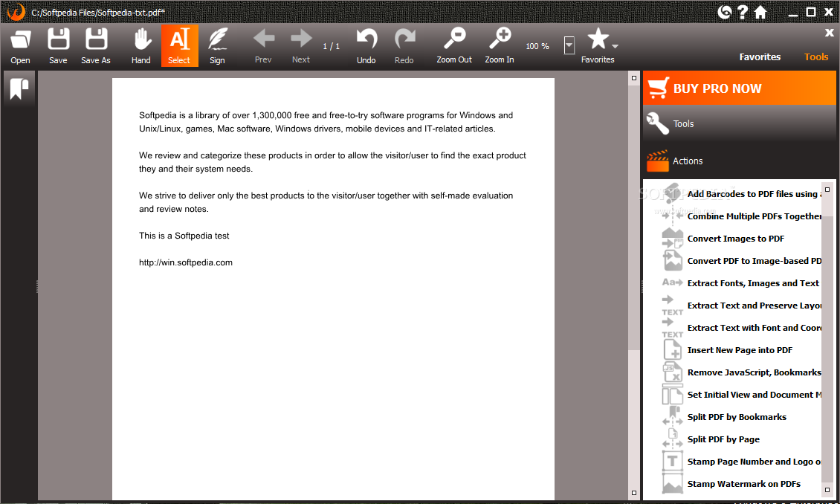Click document scrollbar top arrow button

tap(634, 78)
